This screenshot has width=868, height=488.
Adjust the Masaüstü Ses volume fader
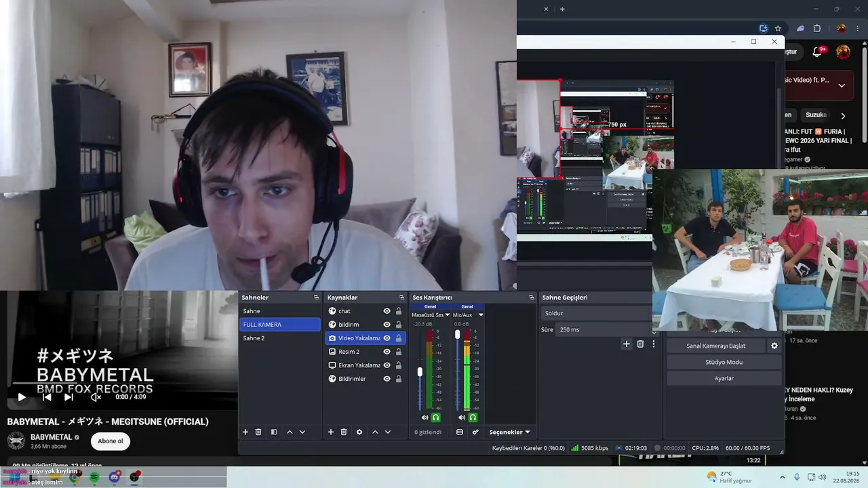[420, 371]
